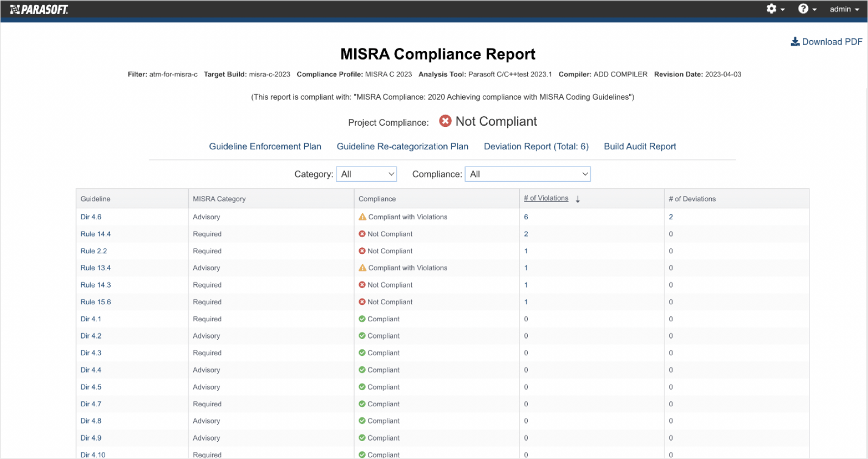Open the settings gear menu
This screenshot has width=868, height=459.
coord(771,9)
